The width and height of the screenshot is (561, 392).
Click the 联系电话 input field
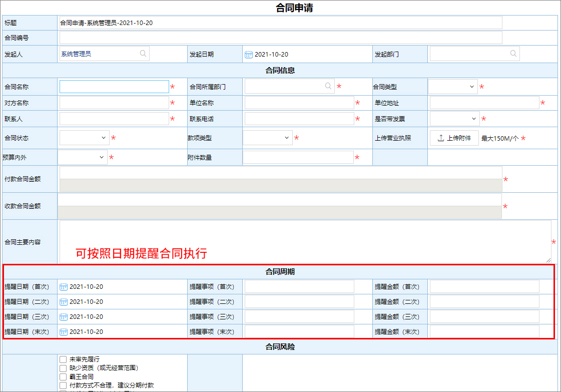click(x=299, y=119)
